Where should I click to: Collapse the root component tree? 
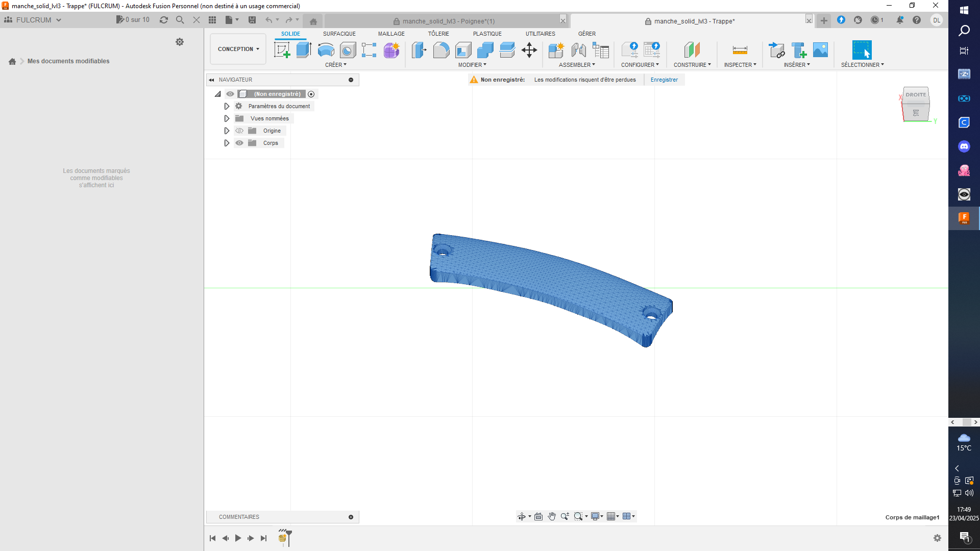tap(218, 94)
